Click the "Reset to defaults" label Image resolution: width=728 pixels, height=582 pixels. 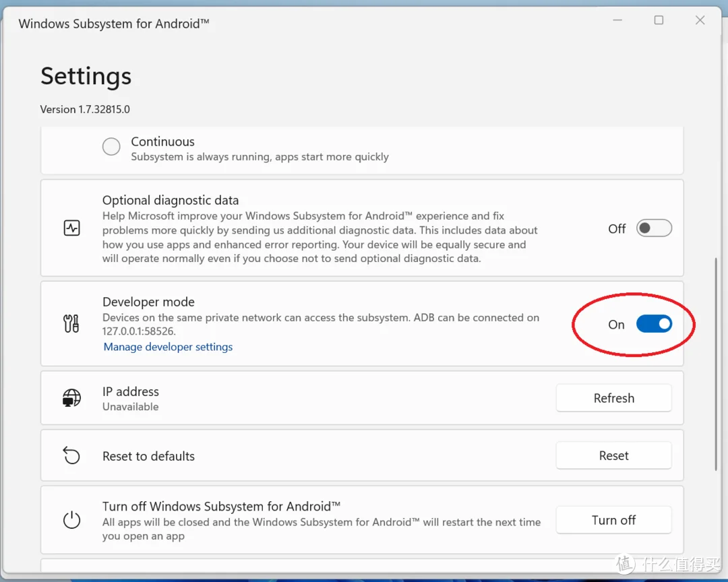[x=148, y=456]
